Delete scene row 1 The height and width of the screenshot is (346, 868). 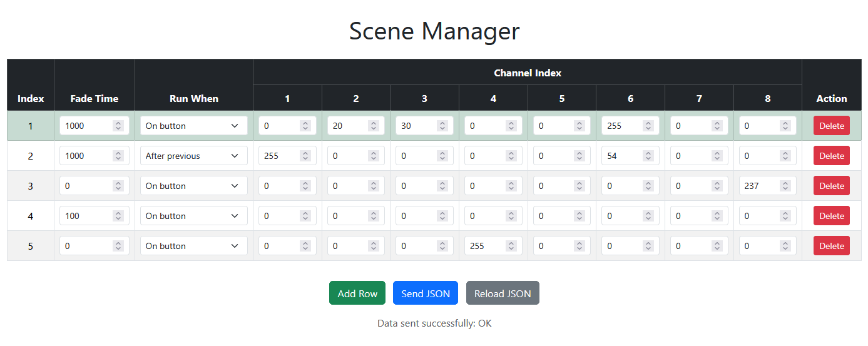pos(831,126)
